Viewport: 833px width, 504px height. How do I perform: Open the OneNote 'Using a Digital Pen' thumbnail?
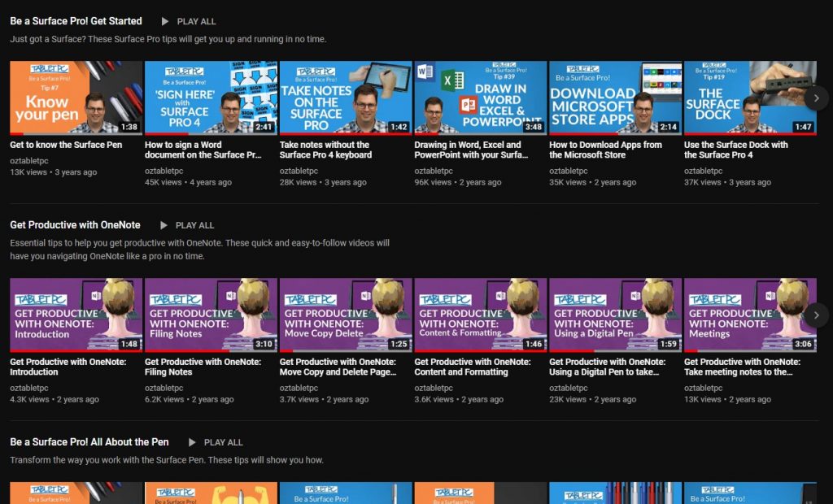pyautogui.click(x=616, y=315)
